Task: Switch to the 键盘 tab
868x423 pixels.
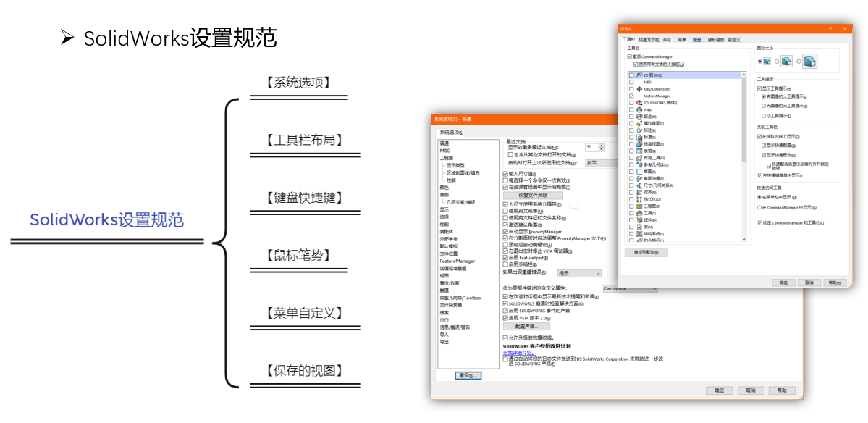Action: click(696, 40)
